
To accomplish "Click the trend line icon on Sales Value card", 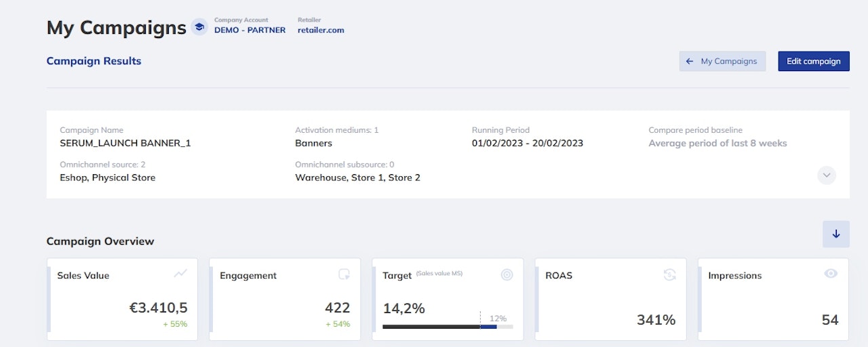I will pyautogui.click(x=180, y=274).
